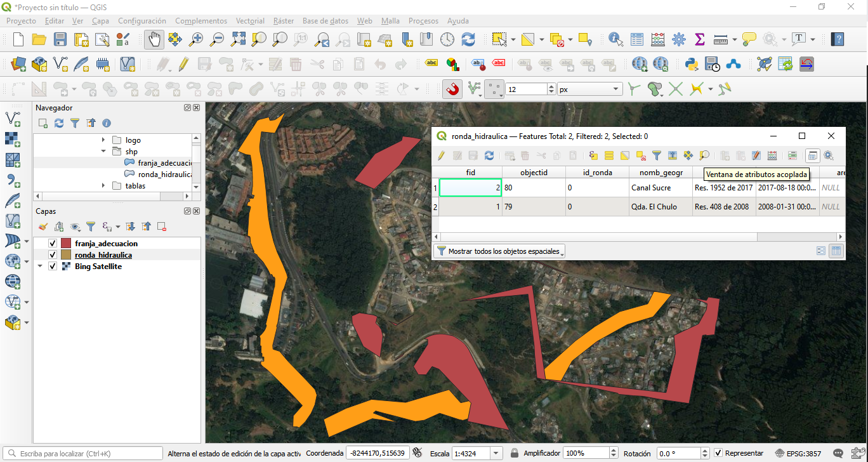This screenshot has height=462, width=868.
Task: Click the temporal controller clock icon
Action: click(447, 39)
